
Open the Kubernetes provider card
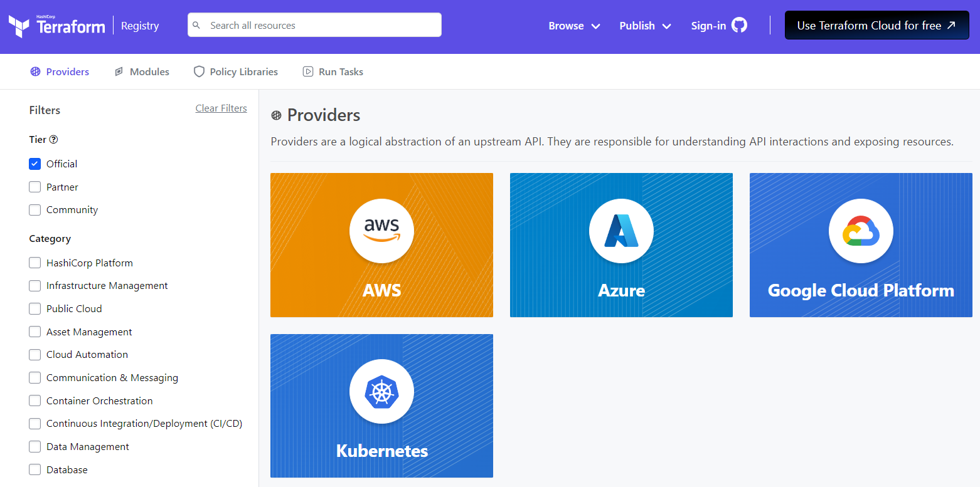click(381, 406)
